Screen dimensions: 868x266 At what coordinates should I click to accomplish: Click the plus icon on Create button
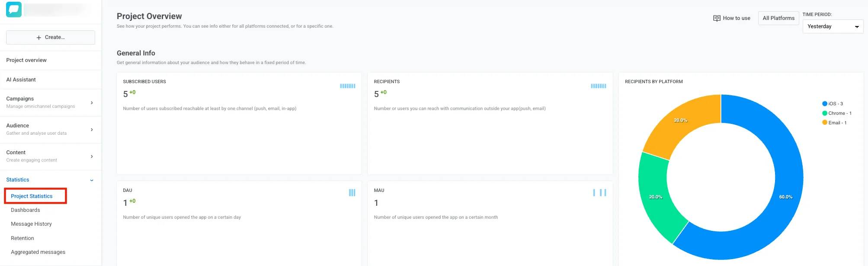39,38
